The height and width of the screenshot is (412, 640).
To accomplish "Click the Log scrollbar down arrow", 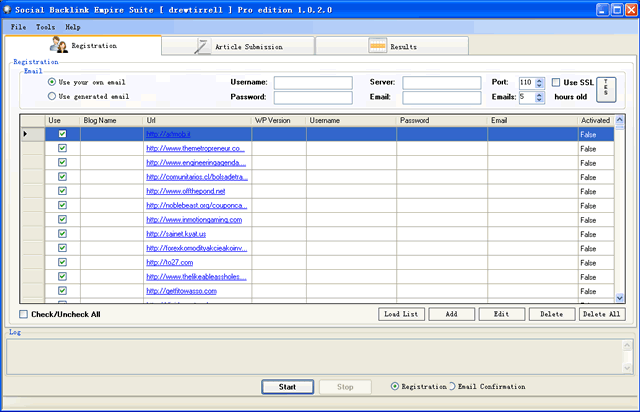I will click(627, 367).
